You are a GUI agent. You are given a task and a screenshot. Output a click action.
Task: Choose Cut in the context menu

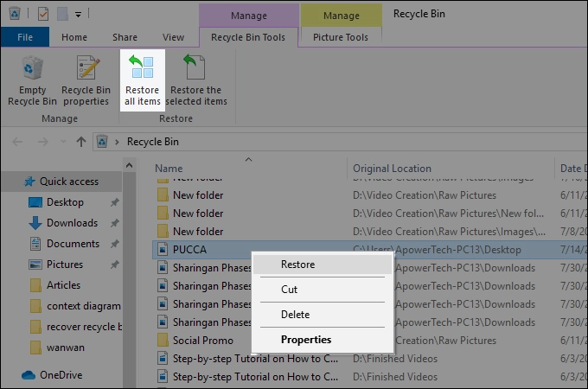point(290,290)
